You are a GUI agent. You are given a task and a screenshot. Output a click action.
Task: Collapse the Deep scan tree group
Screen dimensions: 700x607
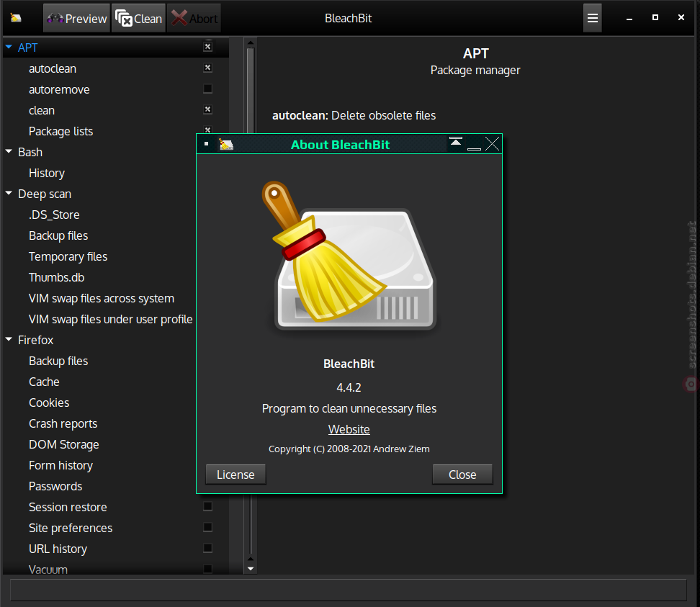click(x=9, y=193)
